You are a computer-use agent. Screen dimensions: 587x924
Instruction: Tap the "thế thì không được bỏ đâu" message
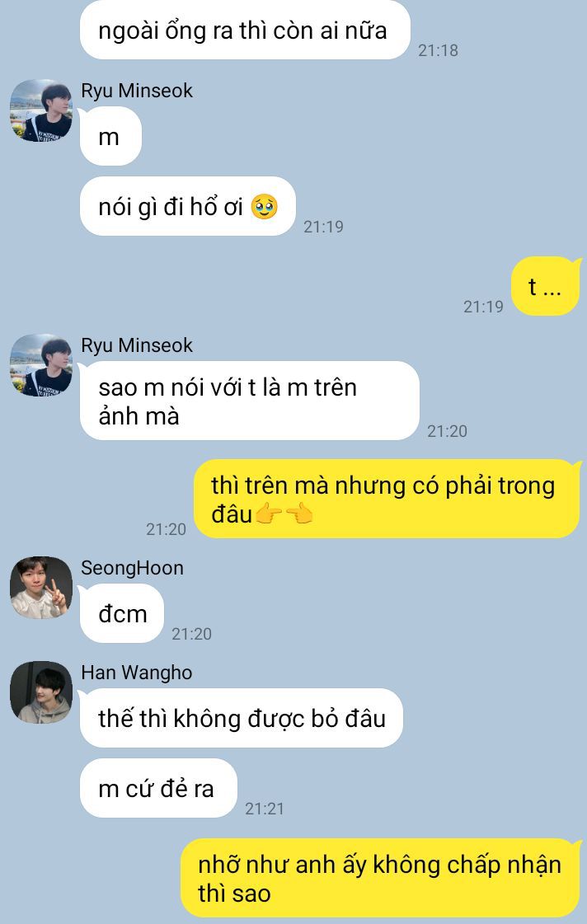241,718
